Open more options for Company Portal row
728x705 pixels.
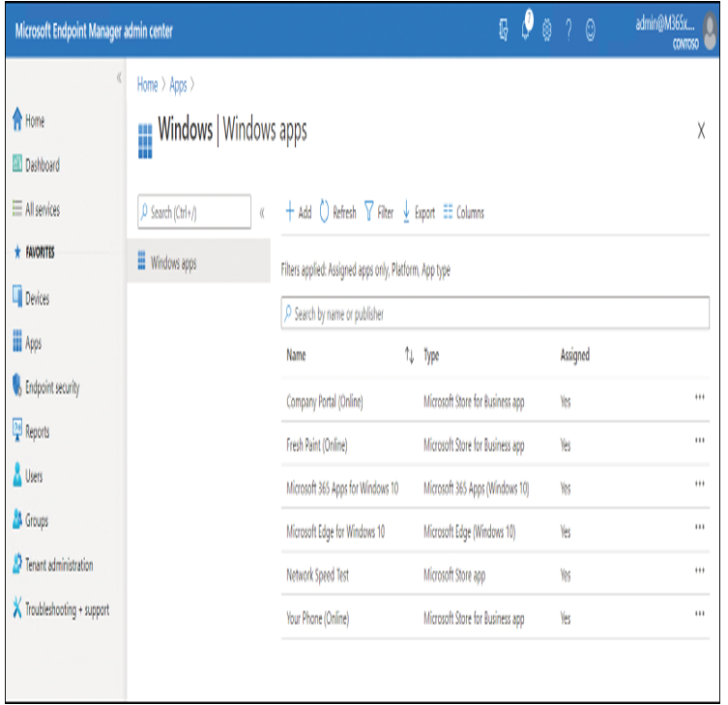click(x=699, y=397)
